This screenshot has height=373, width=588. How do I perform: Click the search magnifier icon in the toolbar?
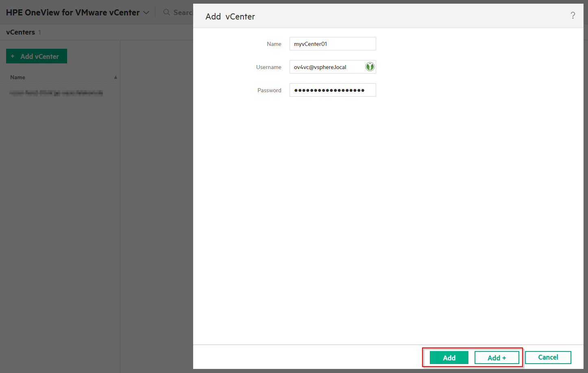click(x=166, y=12)
